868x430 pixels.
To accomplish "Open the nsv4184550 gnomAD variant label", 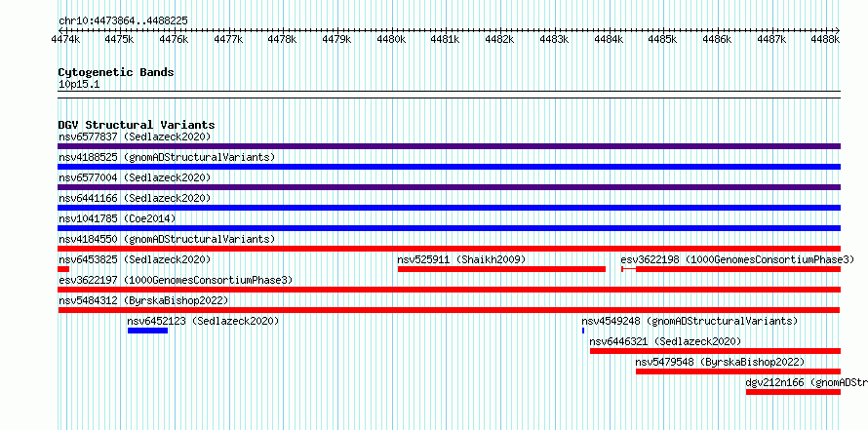I will [167, 239].
